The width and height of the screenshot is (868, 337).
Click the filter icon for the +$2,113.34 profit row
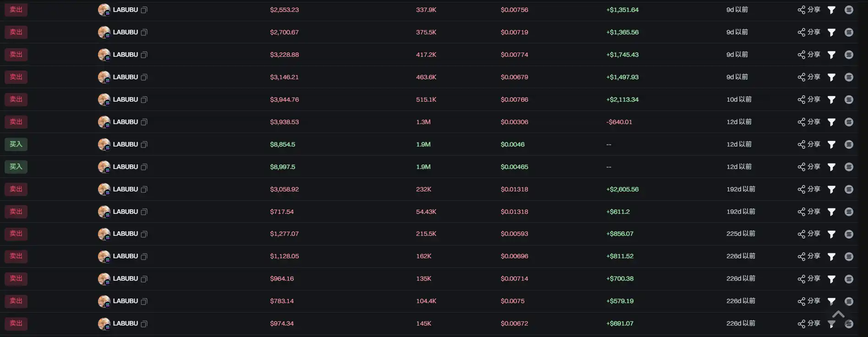pyautogui.click(x=831, y=100)
